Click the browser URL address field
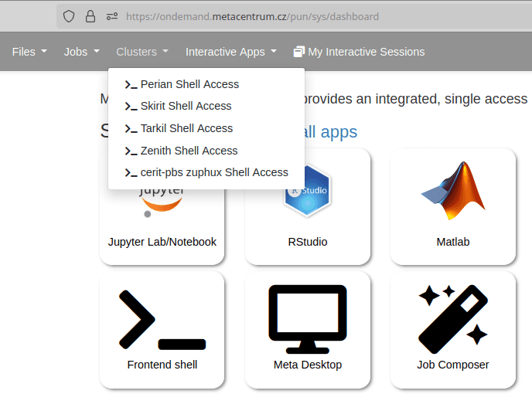 click(309, 15)
